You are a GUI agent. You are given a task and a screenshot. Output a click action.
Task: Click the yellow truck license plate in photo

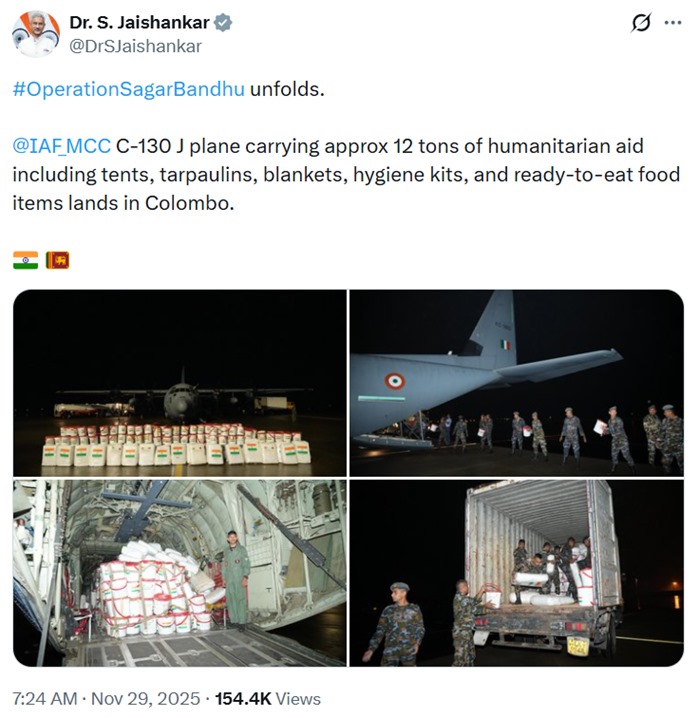[578, 647]
